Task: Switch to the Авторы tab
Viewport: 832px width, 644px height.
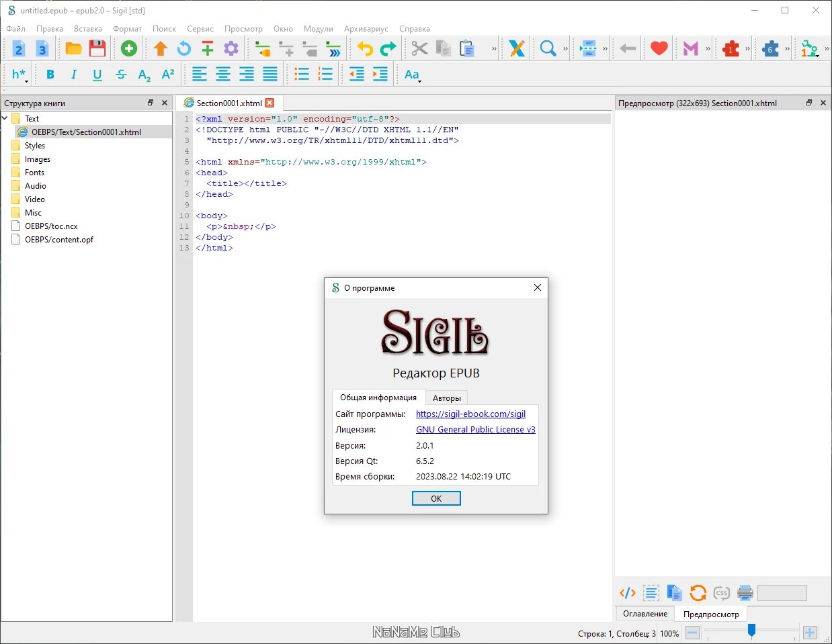Action: 447,398
